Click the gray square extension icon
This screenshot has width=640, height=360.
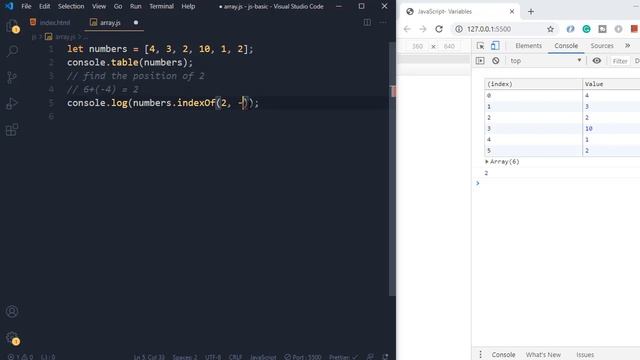[602, 29]
